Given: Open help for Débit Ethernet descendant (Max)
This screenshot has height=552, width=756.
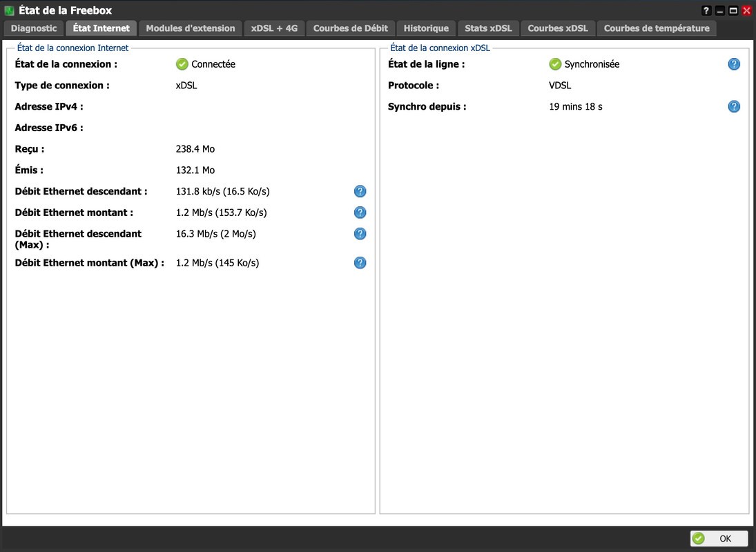Looking at the screenshot, I should 360,234.
